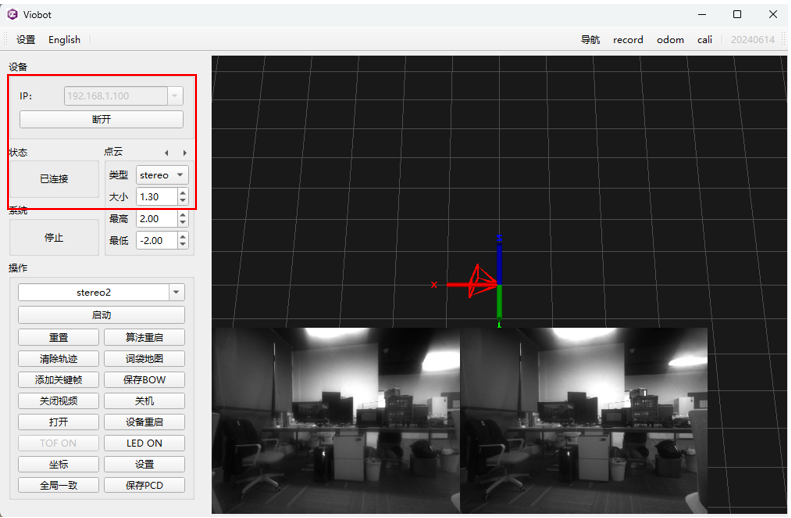This screenshot has height=518, width=791.
Task: Open the 类型 stereo type dropdown
Action: (x=162, y=176)
